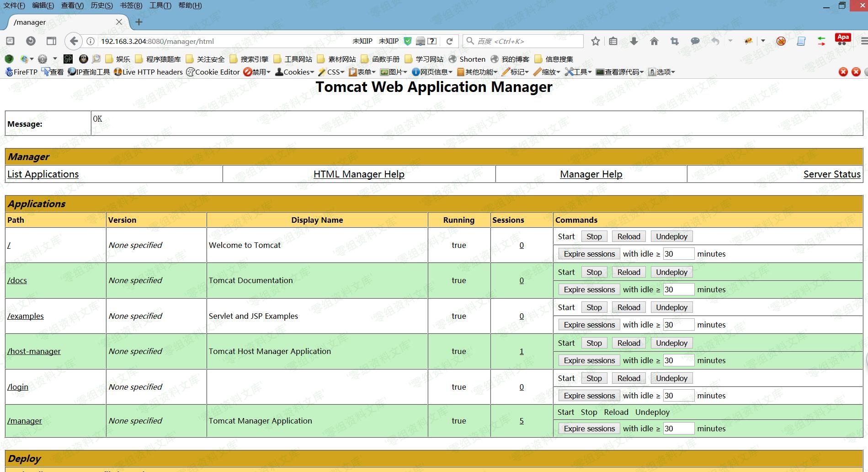Focus the 百度 search box
The image size is (868, 472).
(526, 41)
